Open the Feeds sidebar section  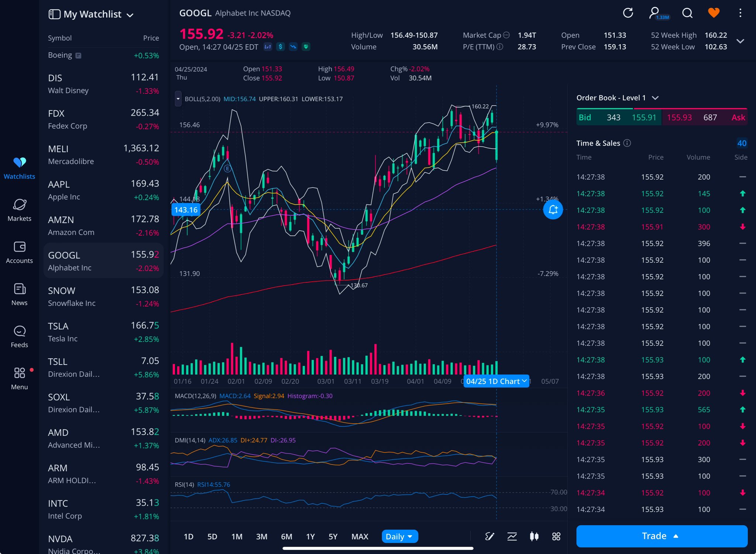pyautogui.click(x=20, y=336)
